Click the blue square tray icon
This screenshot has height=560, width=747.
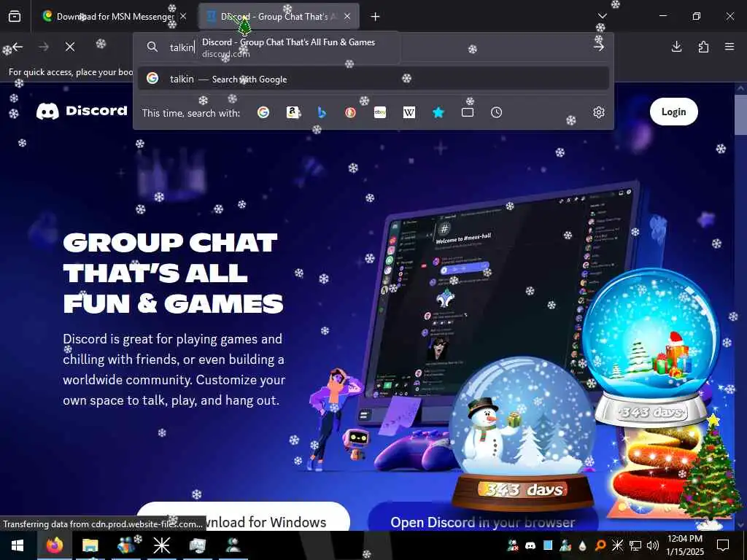pos(548,545)
